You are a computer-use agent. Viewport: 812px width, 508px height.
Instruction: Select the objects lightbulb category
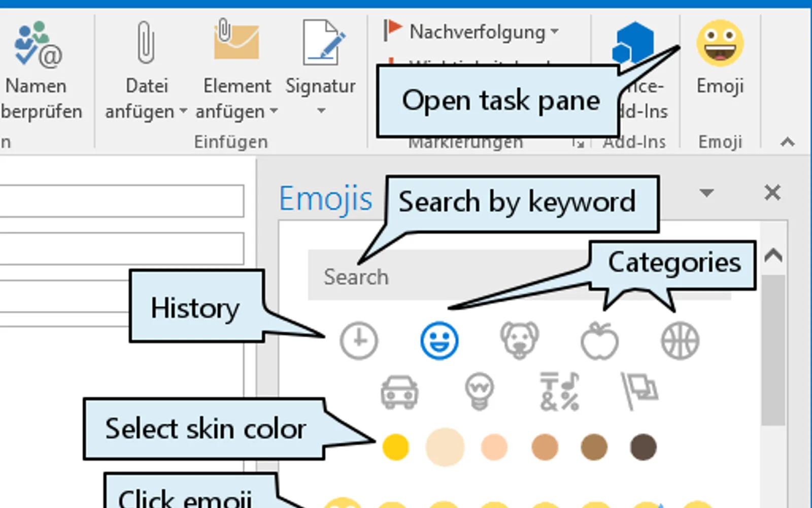pyautogui.click(x=479, y=391)
